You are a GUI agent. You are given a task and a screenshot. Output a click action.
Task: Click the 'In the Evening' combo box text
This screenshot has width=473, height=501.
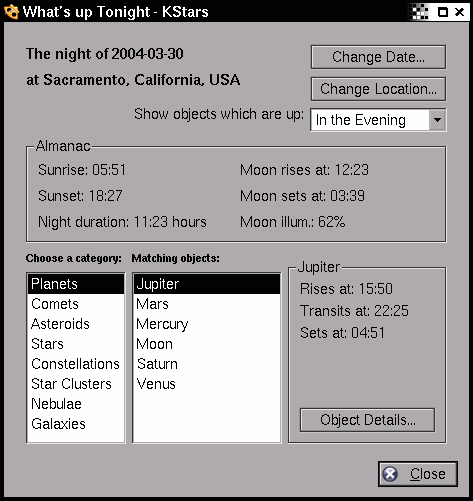(x=361, y=120)
